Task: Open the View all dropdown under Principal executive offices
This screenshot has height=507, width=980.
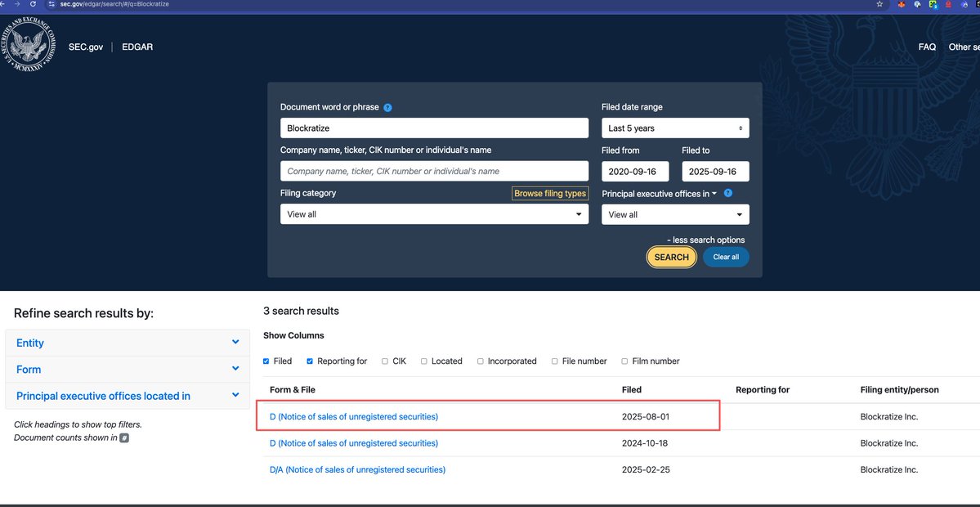Action: (x=675, y=214)
